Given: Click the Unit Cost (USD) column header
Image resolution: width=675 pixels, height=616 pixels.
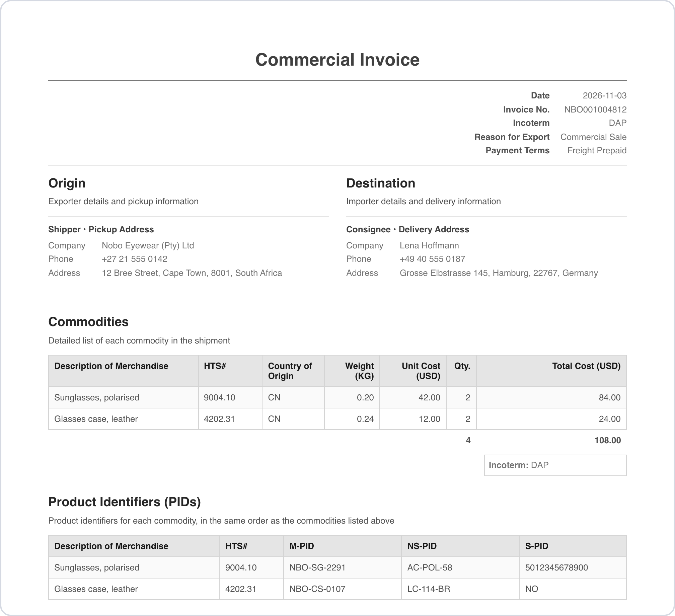Looking at the screenshot, I should (412, 371).
